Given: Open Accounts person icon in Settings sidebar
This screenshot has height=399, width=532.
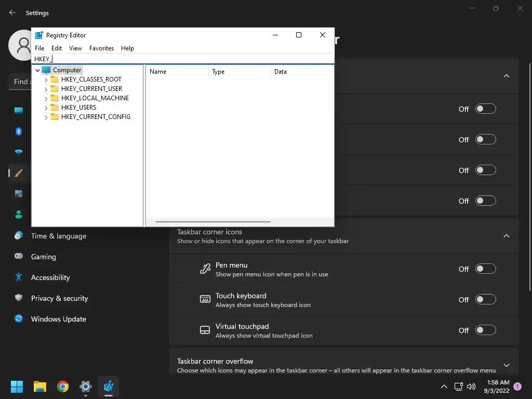Looking at the screenshot, I should pyautogui.click(x=19, y=215).
